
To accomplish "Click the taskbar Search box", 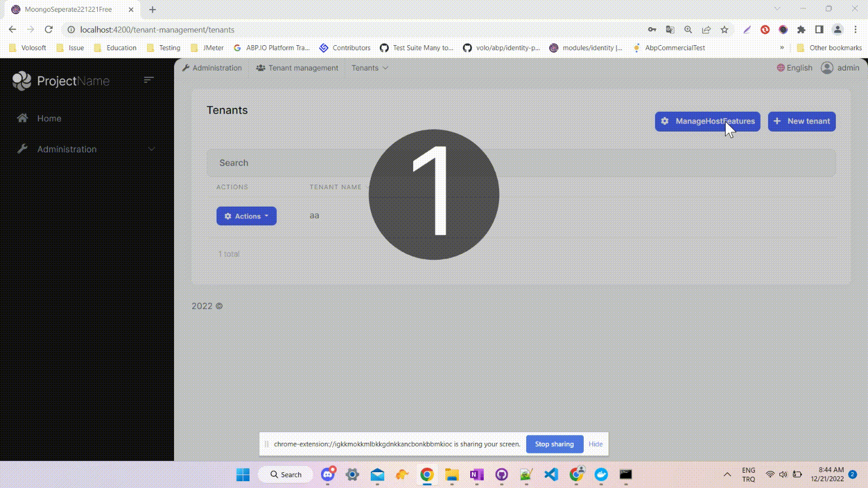I will (x=287, y=474).
